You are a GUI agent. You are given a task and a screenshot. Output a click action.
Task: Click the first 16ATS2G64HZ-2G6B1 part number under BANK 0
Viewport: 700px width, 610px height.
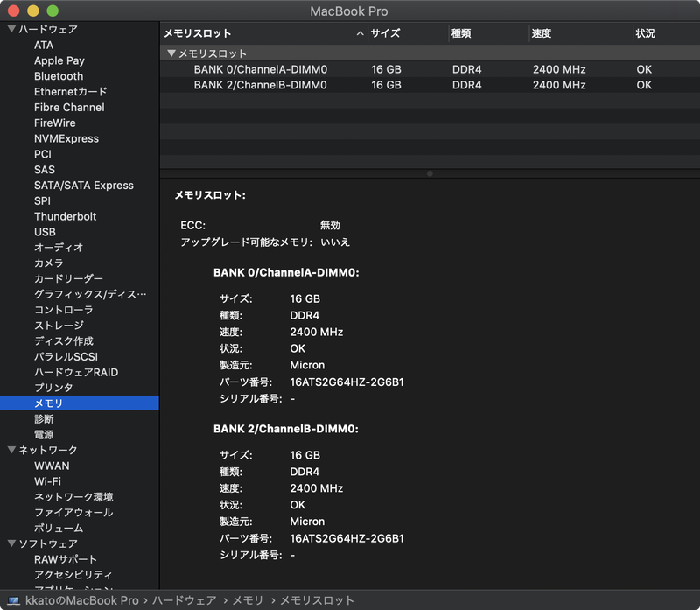346,382
